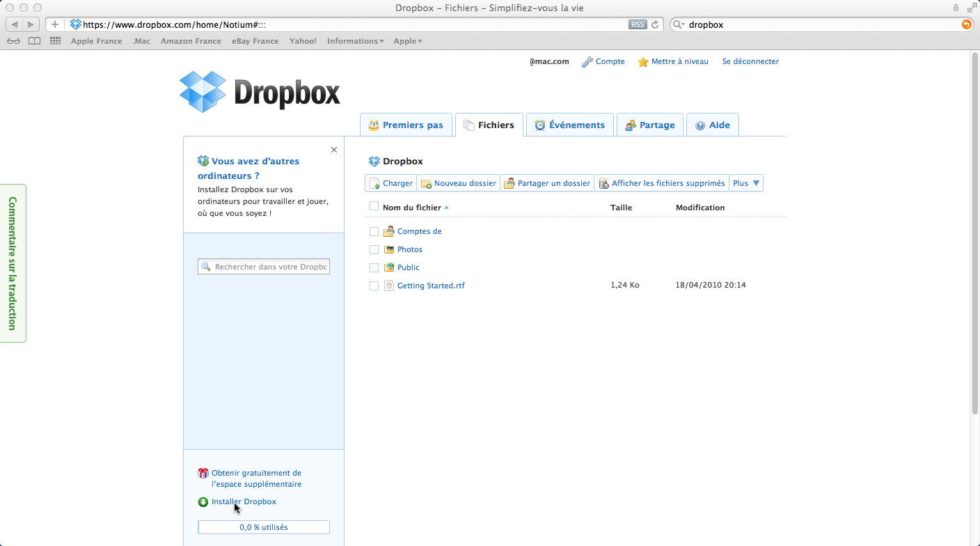Screen dimensions: 980x546
Task: Select the star icon next to Mettre à niveau
Action: tap(642, 61)
